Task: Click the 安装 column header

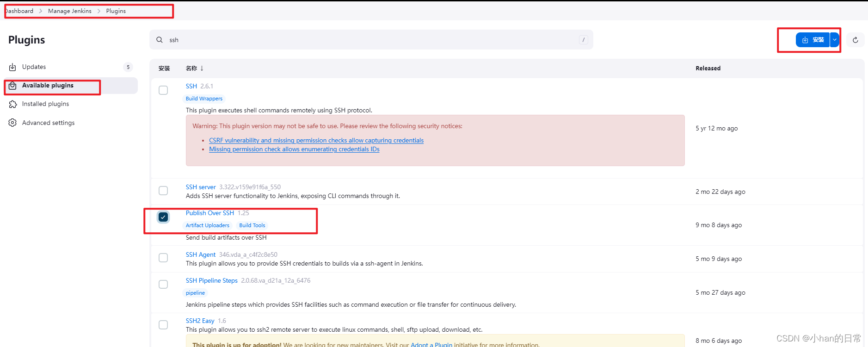Action: pyautogui.click(x=164, y=68)
